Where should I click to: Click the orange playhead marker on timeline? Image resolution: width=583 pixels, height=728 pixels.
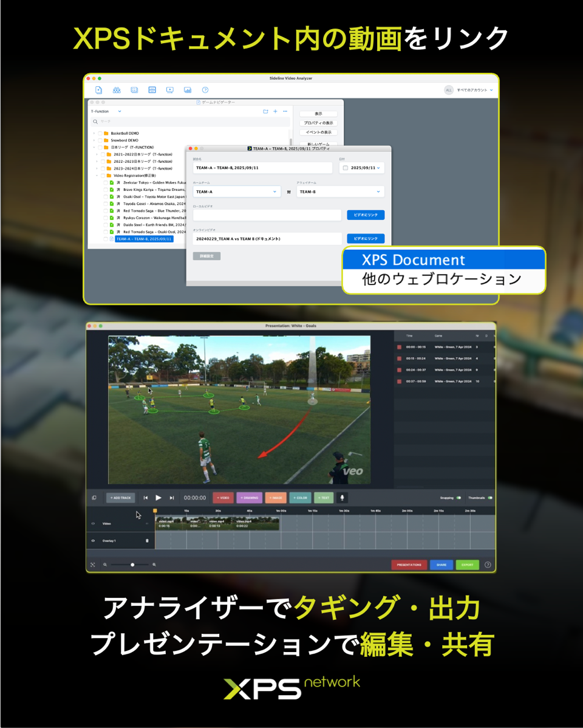(155, 510)
